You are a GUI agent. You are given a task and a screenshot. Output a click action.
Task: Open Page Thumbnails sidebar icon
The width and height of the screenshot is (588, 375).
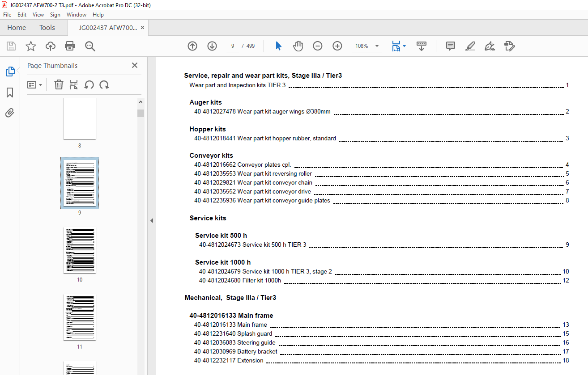(x=10, y=72)
